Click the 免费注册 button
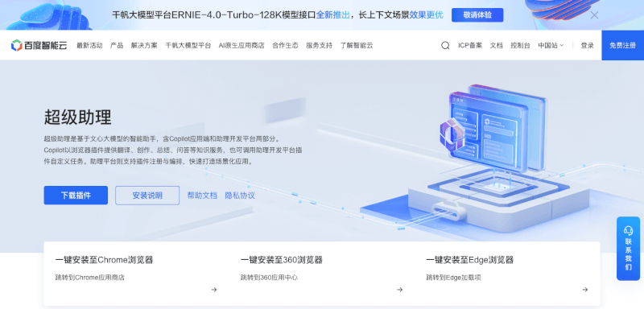The image size is (644, 309). pos(622,46)
